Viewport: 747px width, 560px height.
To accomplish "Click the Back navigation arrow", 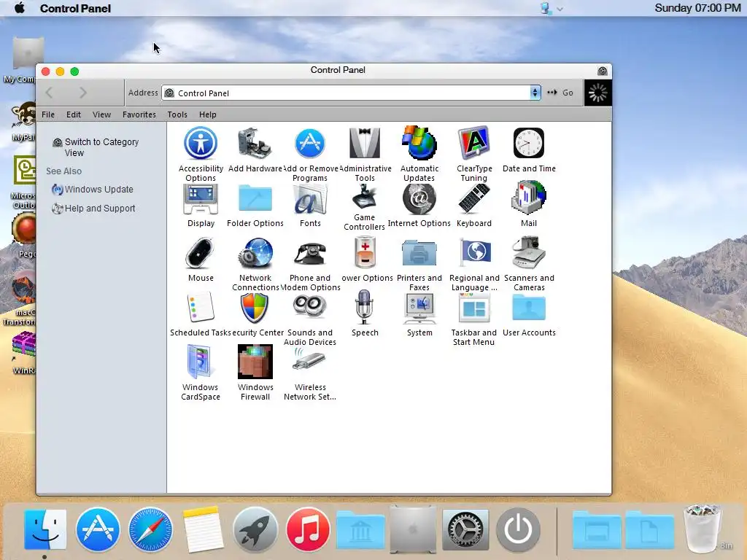I will [x=50, y=93].
